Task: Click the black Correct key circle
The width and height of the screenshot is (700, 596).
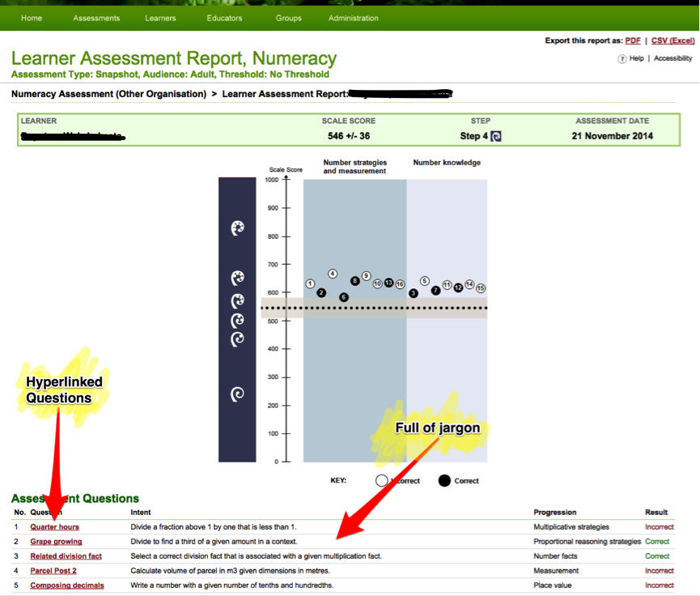Action: click(x=444, y=480)
